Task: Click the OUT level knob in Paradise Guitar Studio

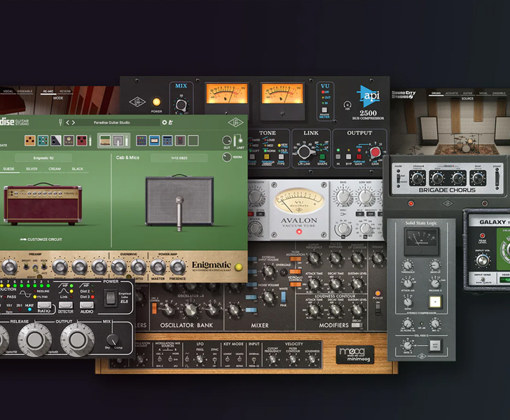Action: click(x=227, y=141)
